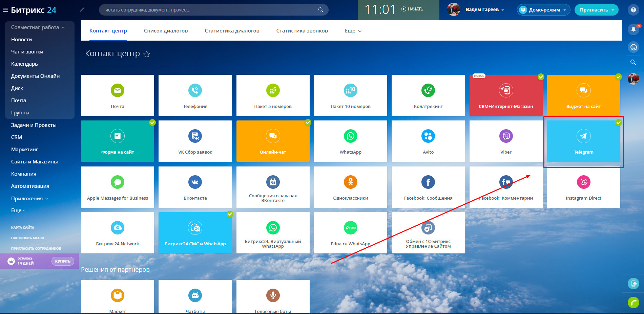Screen dimensions: 644x314
Task: Open Обмен с 1С-Битрикс icon
Action: coord(428,228)
